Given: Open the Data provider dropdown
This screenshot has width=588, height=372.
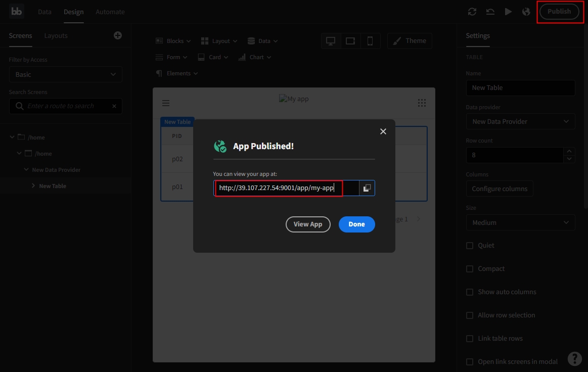Looking at the screenshot, I should pyautogui.click(x=520, y=121).
